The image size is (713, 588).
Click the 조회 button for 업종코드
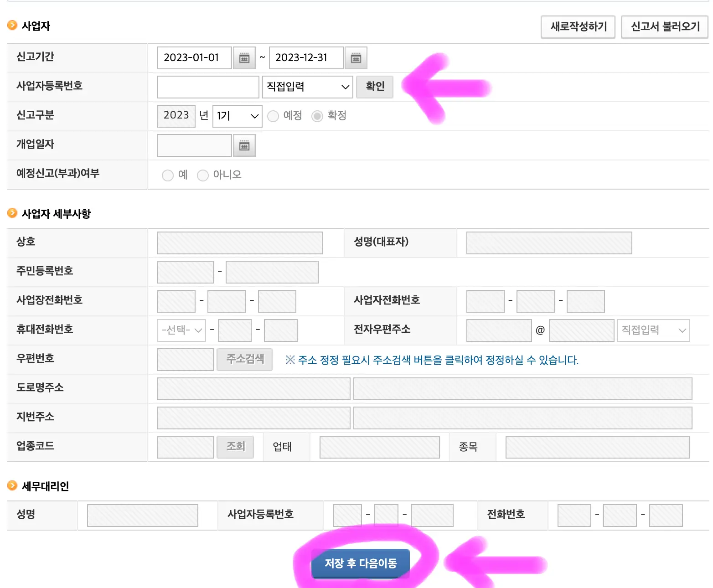pyautogui.click(x=235, y=447)
